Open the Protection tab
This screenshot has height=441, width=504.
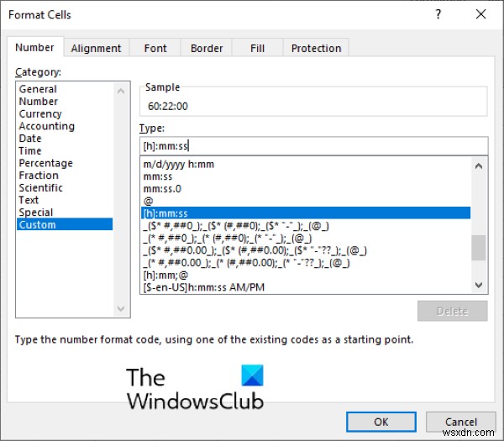click(x=317, y=48)
